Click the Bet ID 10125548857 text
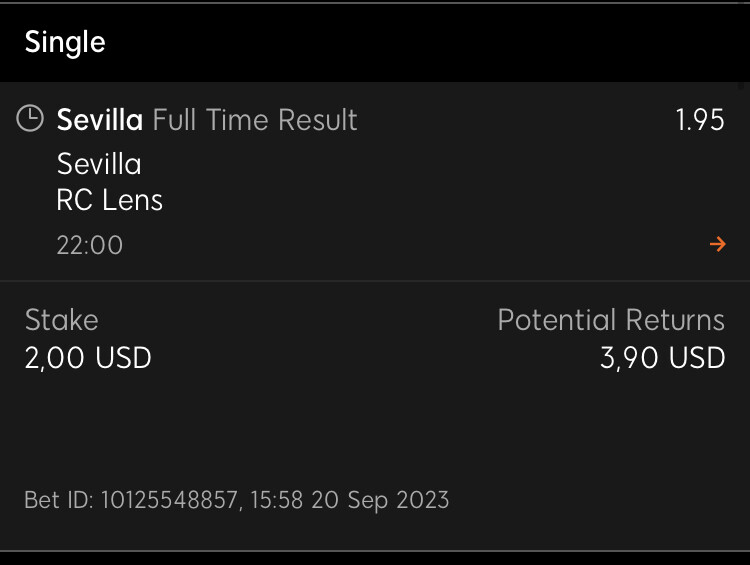Viewport: 750px width, 565px height. 131,500
